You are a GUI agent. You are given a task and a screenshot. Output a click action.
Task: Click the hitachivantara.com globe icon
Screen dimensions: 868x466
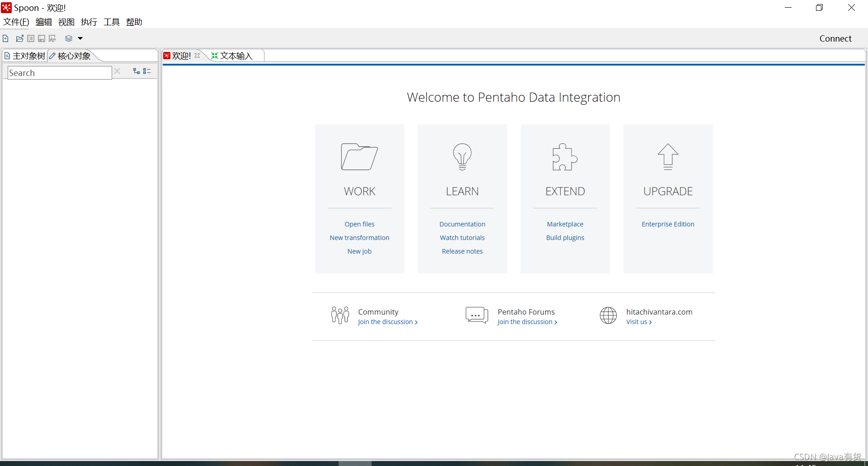click(x=608, y=315)
